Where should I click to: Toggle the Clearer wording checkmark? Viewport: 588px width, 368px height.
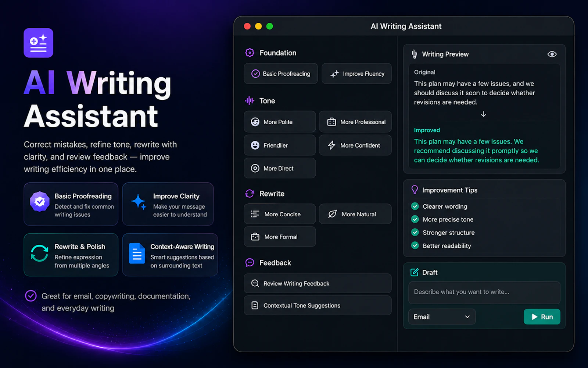pyautogui.click(x=415, y=206)
